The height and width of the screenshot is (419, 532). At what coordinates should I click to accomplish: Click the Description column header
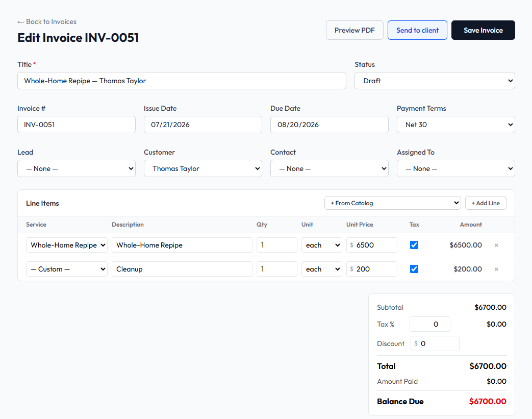128,225
